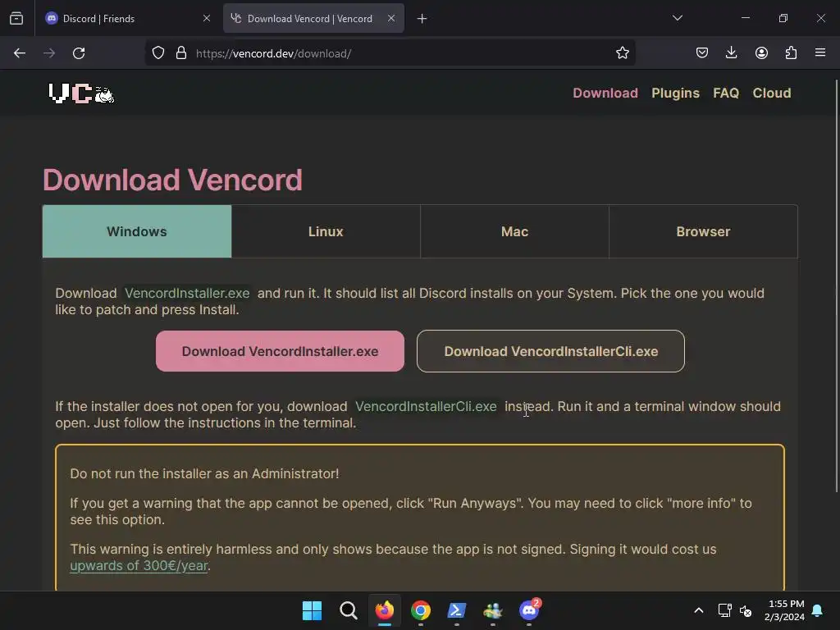This screenshot has height=630, width=840.
Task: Click the Vencord VC logo
Action: pos(81,94)
